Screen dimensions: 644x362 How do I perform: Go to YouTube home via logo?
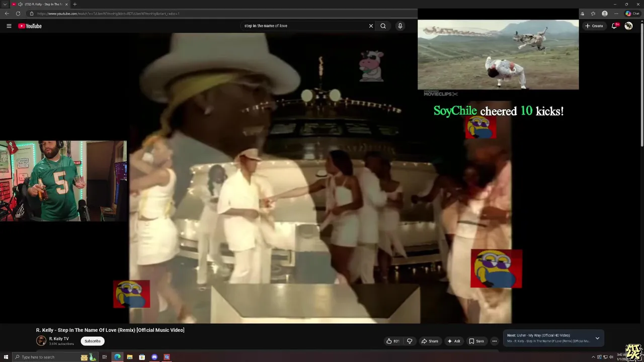(30, 26)
